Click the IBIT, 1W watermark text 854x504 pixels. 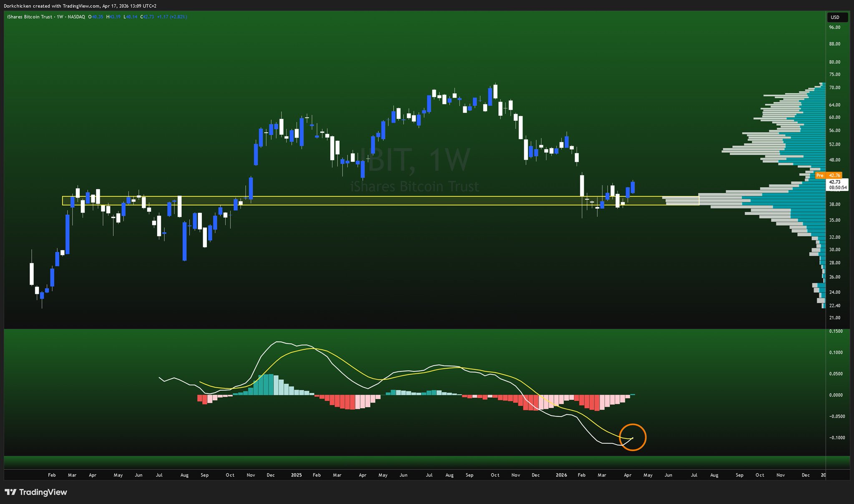click(415, 160)
